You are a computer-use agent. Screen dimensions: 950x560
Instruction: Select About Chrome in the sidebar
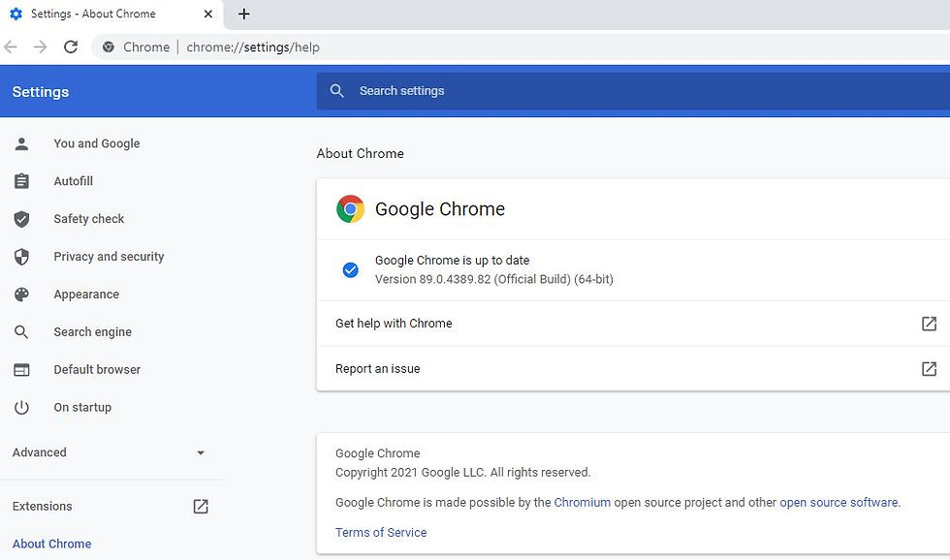tap(52, 544)
